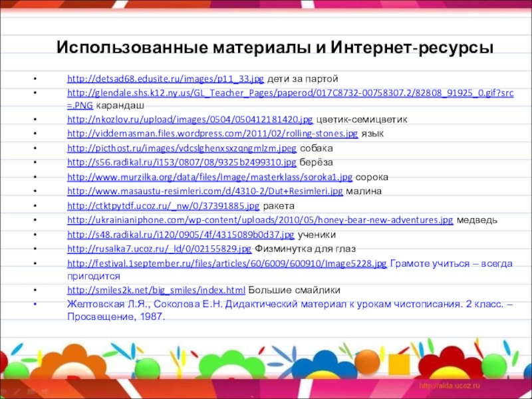Open the faint slideshow menu icon
The height and width of the screenshot is (399, 532).
click(31, 391)
